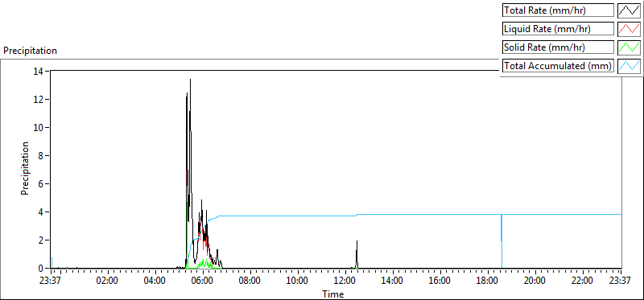Click the blue accumulated drop near 18:30
Viewport: 644px width, 300px height.
tap(502, 241)
